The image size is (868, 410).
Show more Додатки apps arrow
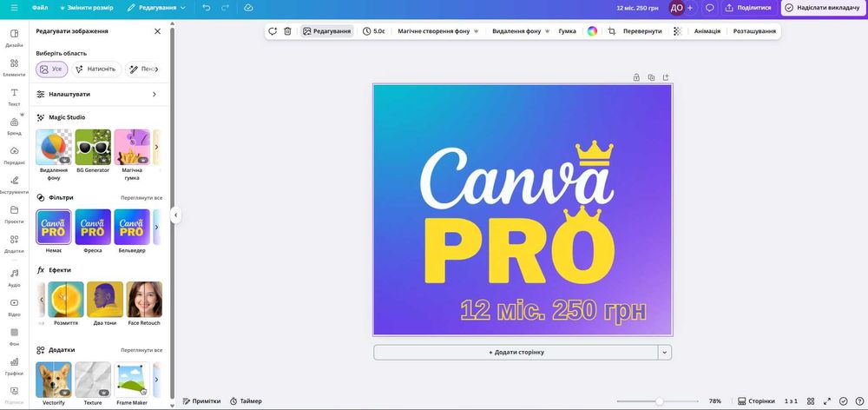pyautogui.click(x=156, y=380)
